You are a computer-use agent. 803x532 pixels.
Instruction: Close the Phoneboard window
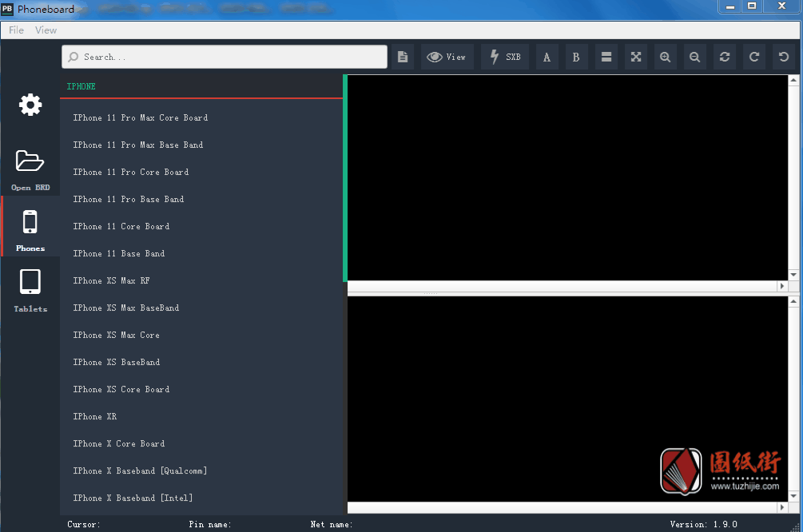(781, 6)
